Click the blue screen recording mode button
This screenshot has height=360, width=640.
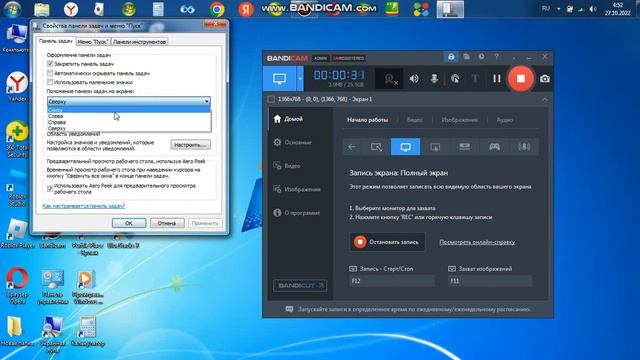pos(279,79)
